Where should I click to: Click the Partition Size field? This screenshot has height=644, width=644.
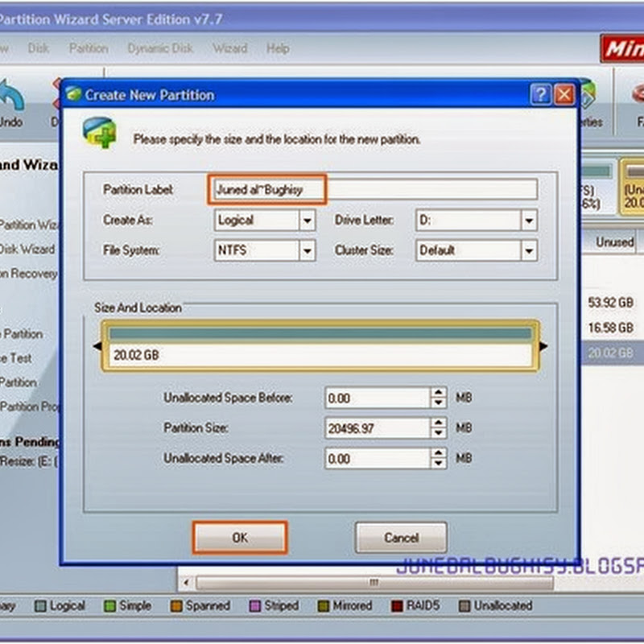point(377,428)
